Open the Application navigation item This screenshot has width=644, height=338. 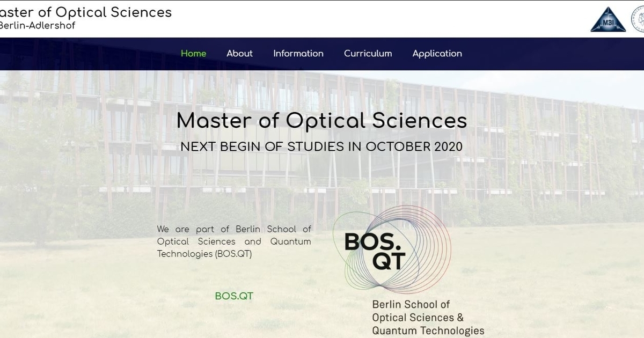[x=437, y=53]
